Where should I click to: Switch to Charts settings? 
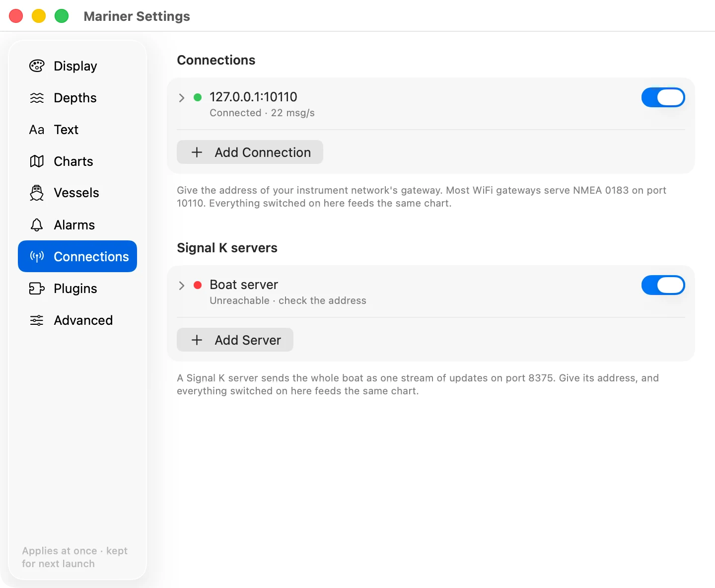(77, 161)
